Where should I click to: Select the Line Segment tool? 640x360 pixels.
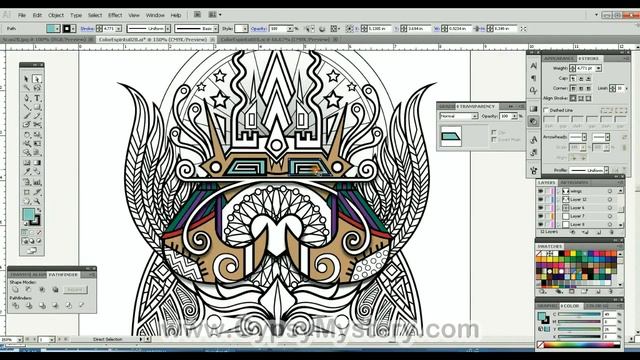(27, 107)
